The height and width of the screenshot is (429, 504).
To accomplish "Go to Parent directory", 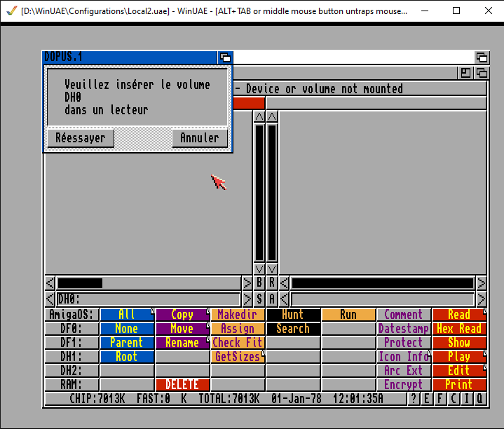I will point(127,343).
